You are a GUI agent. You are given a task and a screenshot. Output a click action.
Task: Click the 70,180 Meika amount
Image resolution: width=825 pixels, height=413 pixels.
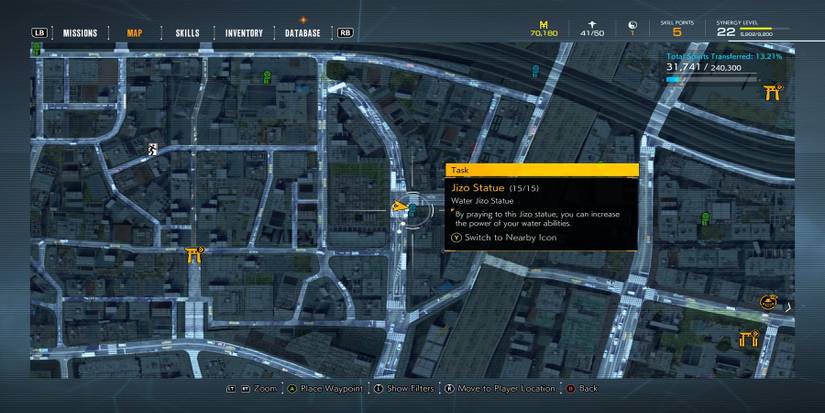544,33
